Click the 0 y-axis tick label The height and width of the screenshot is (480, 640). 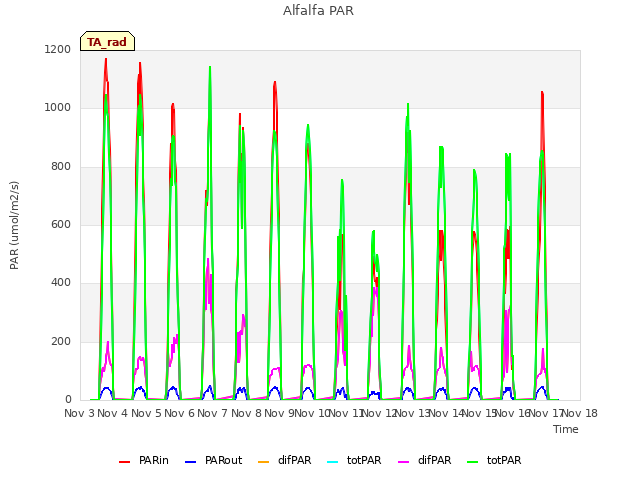[68, 400]
